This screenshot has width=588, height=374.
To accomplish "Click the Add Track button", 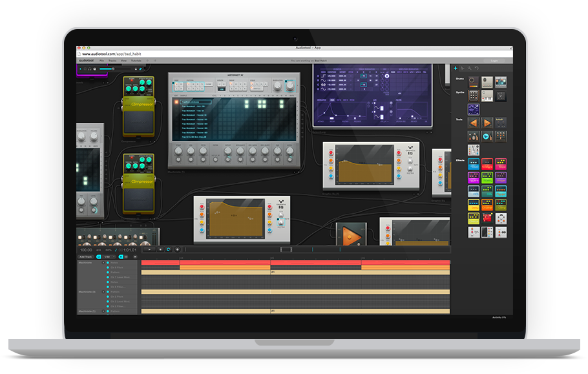I will coord(86,256).
